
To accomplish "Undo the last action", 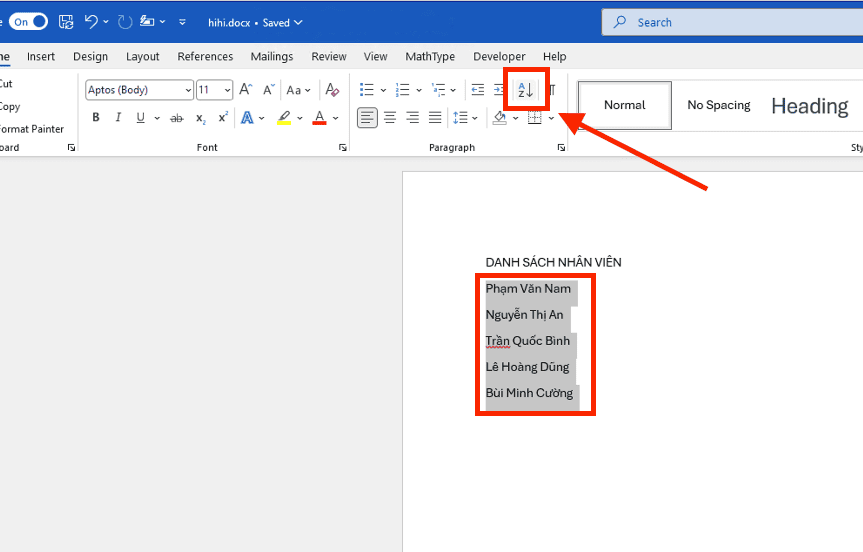I will (91, 22).
